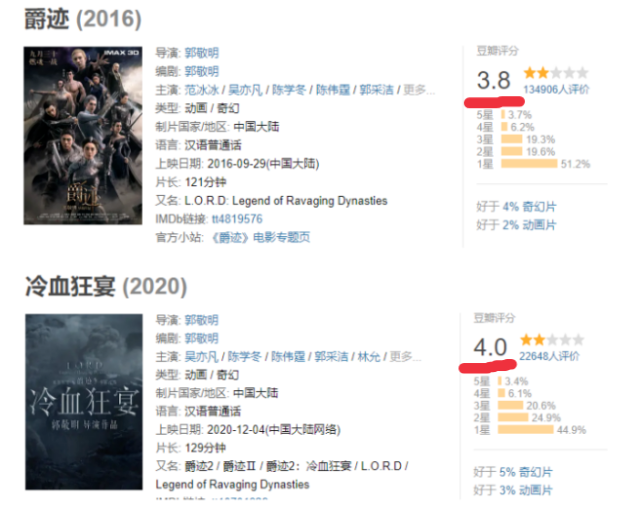Open the 爵迹 (2016) movie poster
641x510 pixels.
pos(83,135)
